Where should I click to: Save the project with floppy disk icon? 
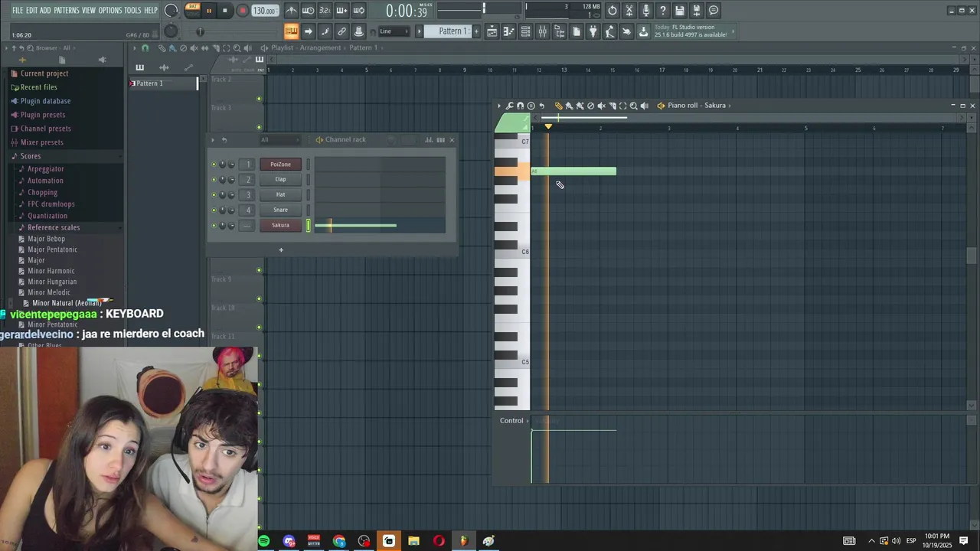click(x=680, y=11)
